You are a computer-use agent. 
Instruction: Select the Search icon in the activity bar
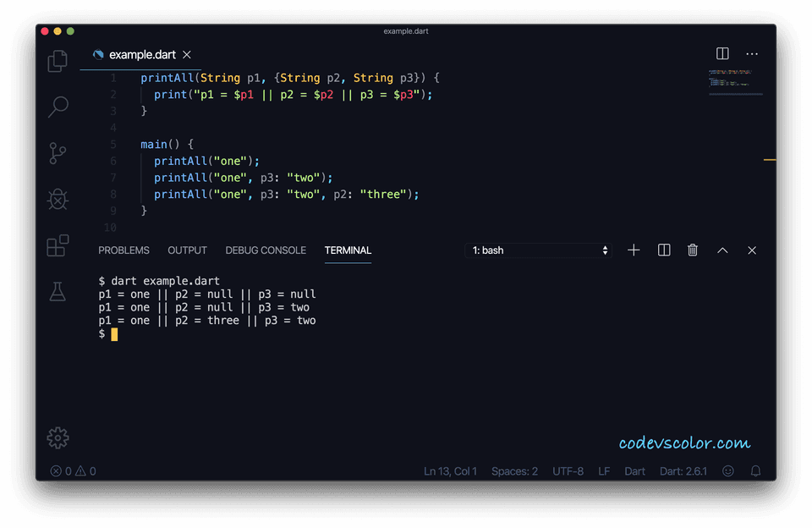(x=58, y=107)
